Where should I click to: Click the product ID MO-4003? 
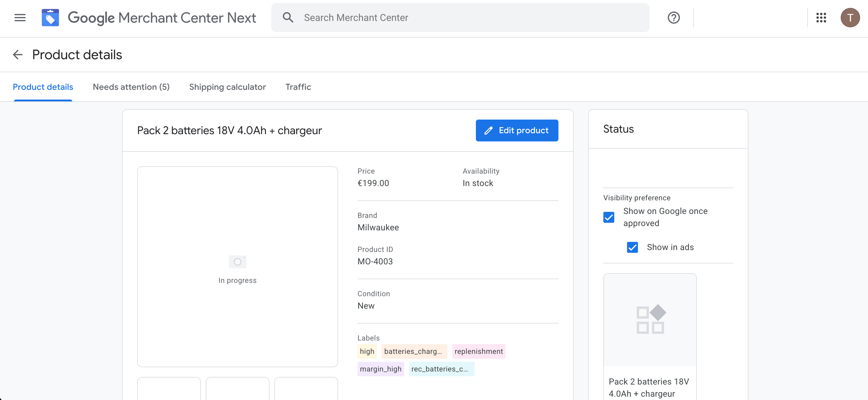(375, 261)
